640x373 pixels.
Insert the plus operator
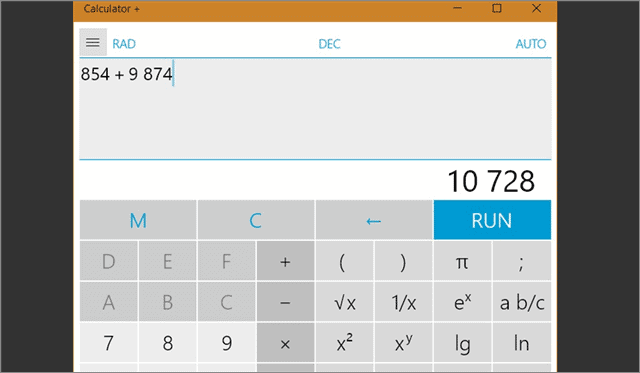pyautogui.click(x=285, y=261)
